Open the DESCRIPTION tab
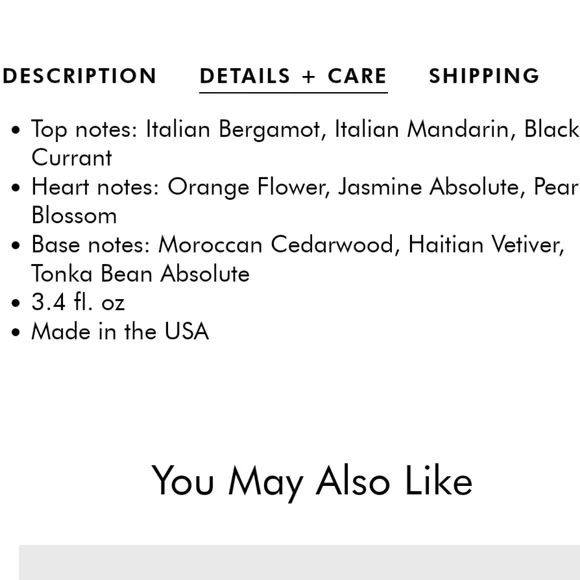Image resolution: width=580 pixels, height=580 pixels. [79, 76]
